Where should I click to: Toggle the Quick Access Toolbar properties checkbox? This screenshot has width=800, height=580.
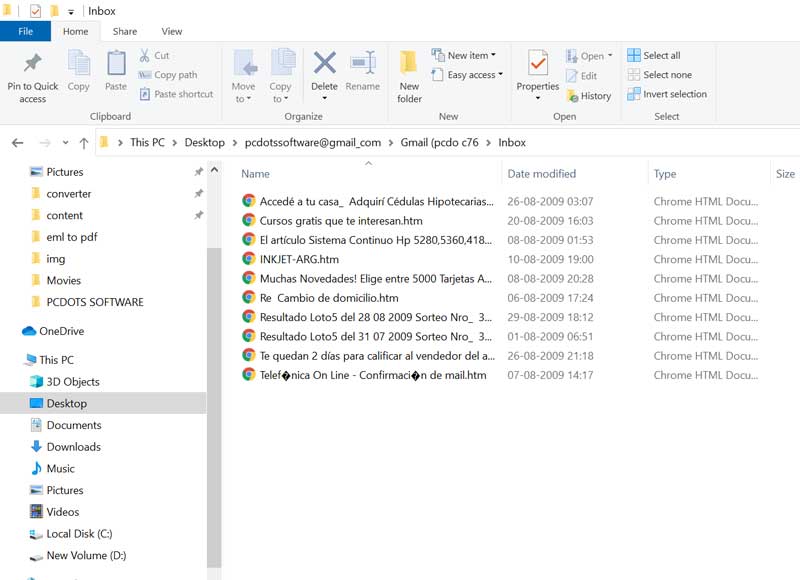point(35,11)
